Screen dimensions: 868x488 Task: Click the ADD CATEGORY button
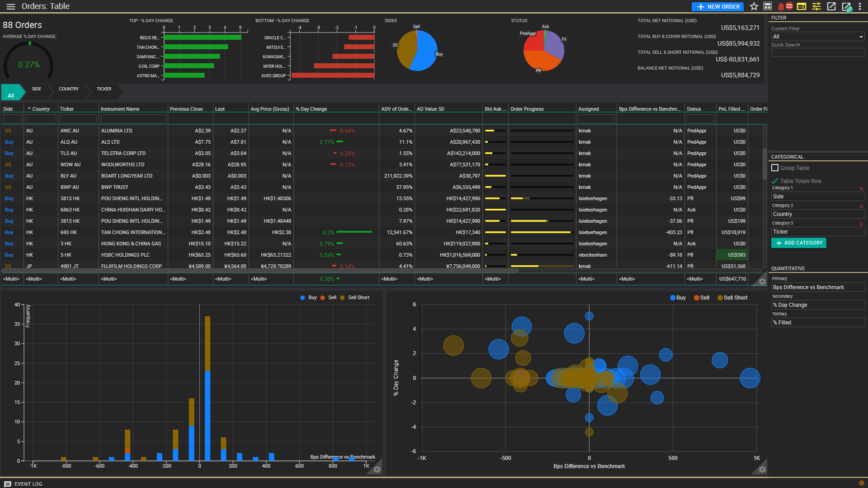[799, 243]
